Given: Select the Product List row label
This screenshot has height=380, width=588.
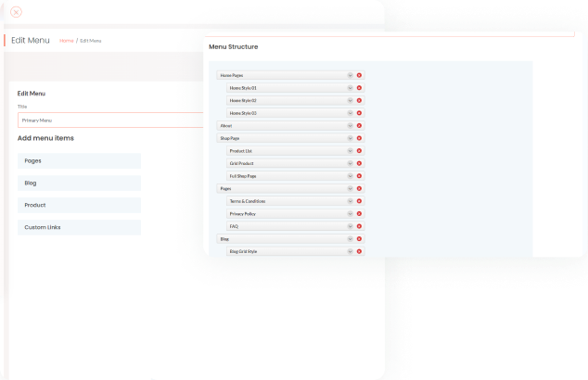Looking at the screenshot, I should (241, 151).
